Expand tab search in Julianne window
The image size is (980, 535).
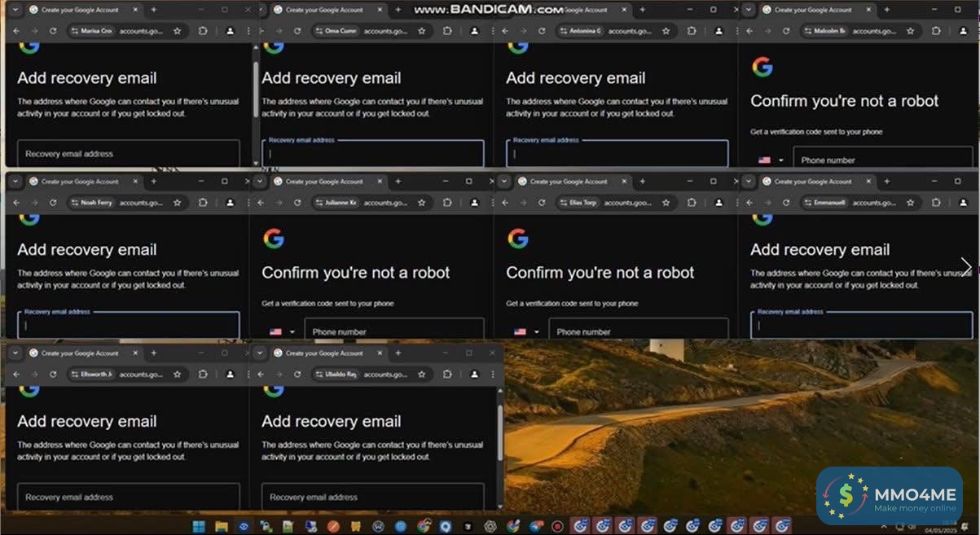pos(259,182)
